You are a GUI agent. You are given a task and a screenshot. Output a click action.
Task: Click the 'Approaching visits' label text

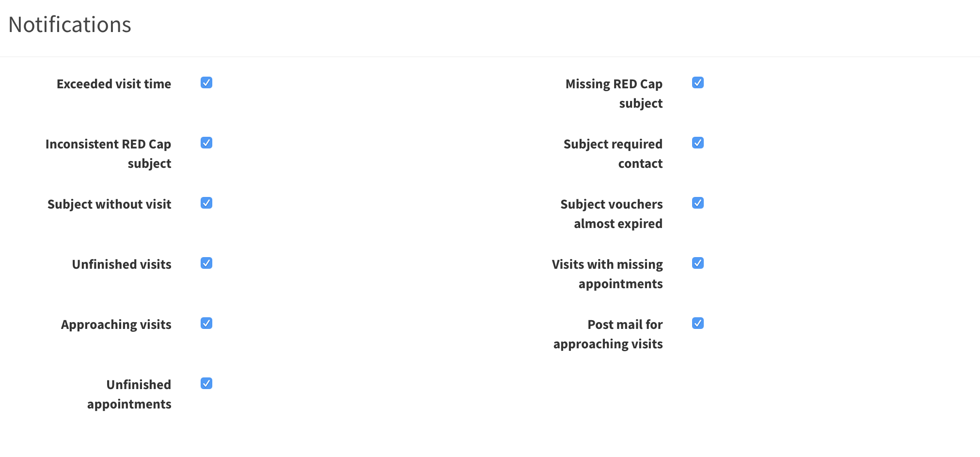pyautogui.click(x=116, y=325)
